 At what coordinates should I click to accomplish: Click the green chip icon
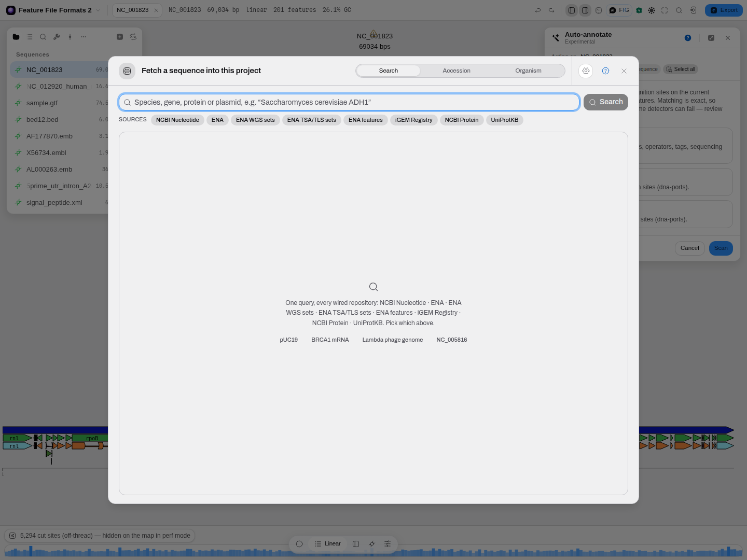(x=639, y=10)
